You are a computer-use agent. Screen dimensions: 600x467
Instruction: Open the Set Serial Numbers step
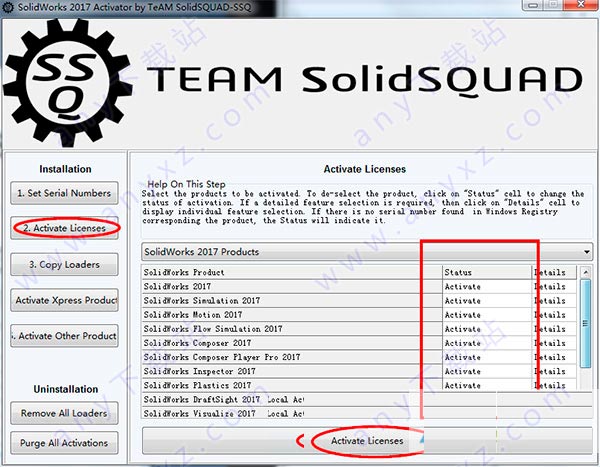pyautogui.click(x=64, y=193)
